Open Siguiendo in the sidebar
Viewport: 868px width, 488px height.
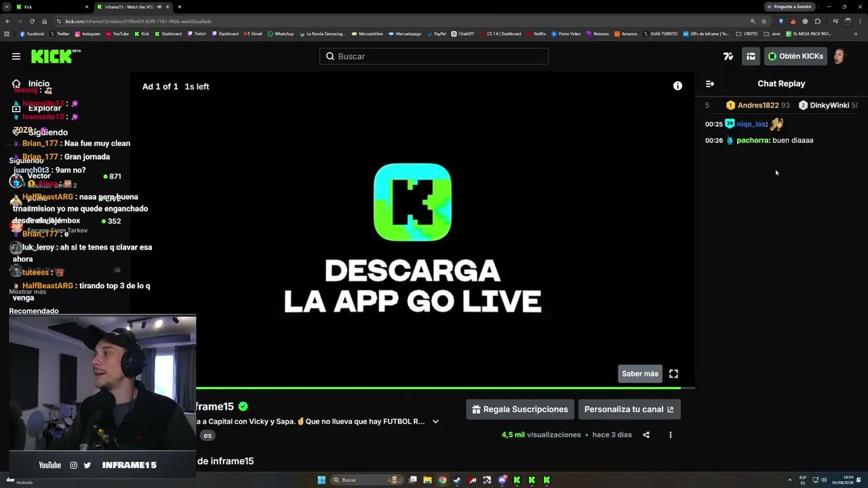pos(40,132)
